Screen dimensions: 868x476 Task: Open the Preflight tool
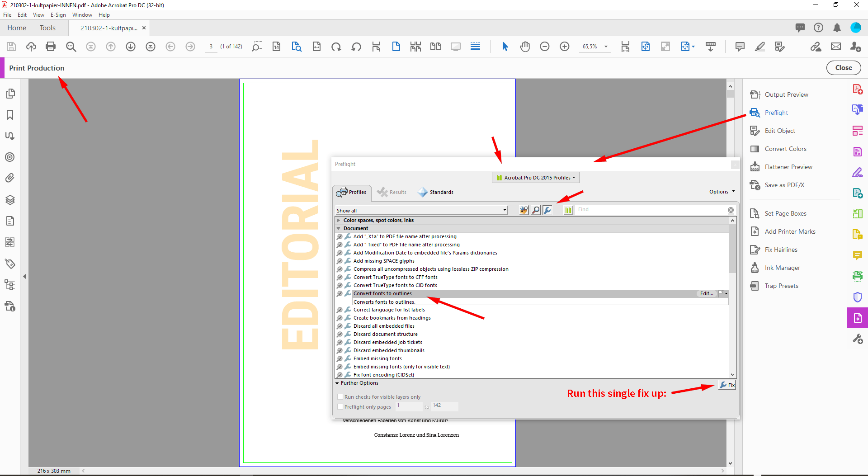click(x=776, y=113)
